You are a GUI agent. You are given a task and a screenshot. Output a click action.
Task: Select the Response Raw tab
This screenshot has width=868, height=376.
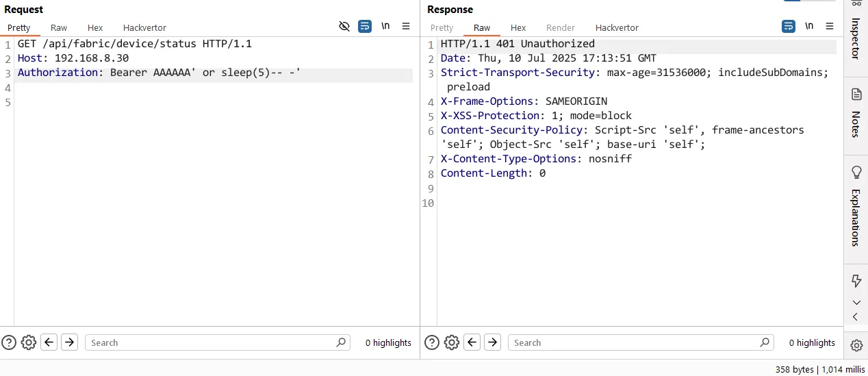(482, 27)
